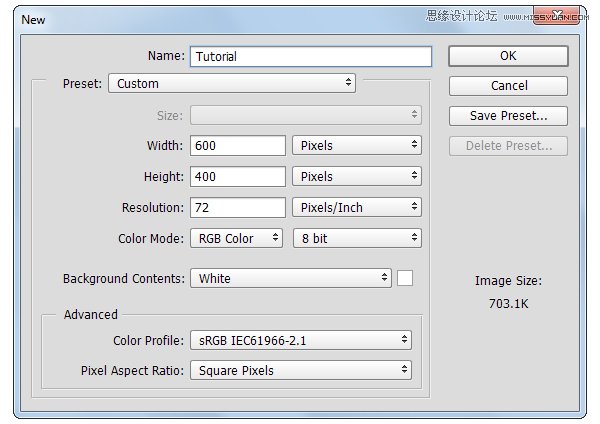Open the Preset dropdown showing Custom

232,84
